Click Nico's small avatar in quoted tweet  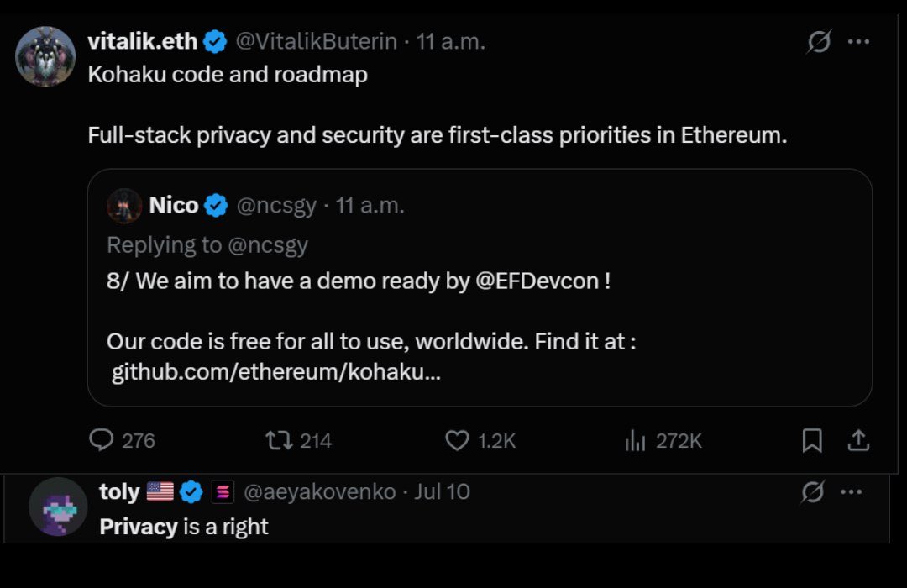124,206
